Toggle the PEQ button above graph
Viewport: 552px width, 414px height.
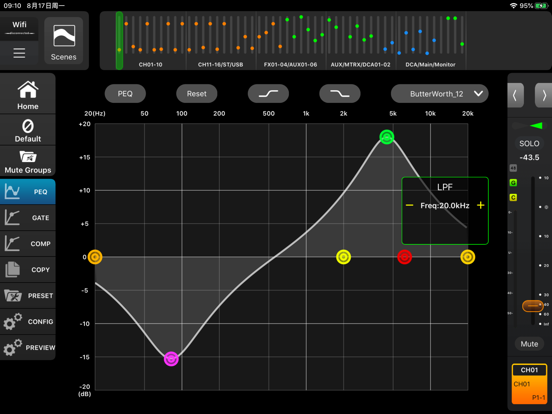tap(125, 94)
